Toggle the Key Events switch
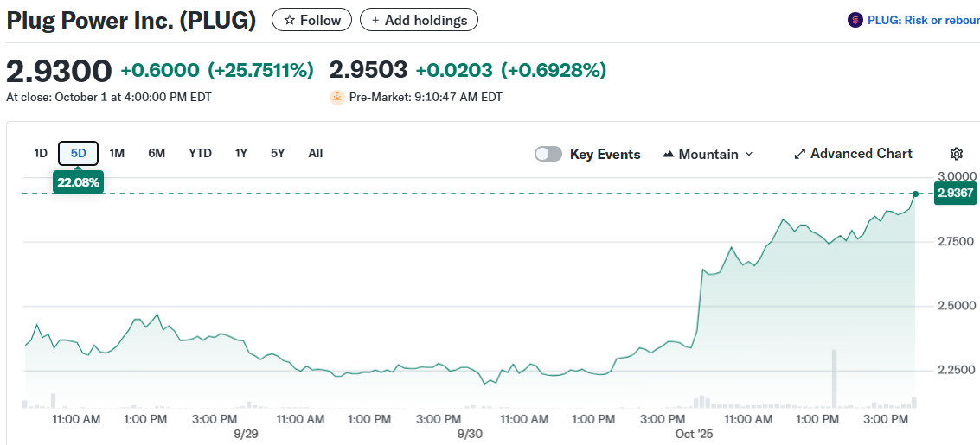This screenshot has height=445, width=980. point(548,154)
